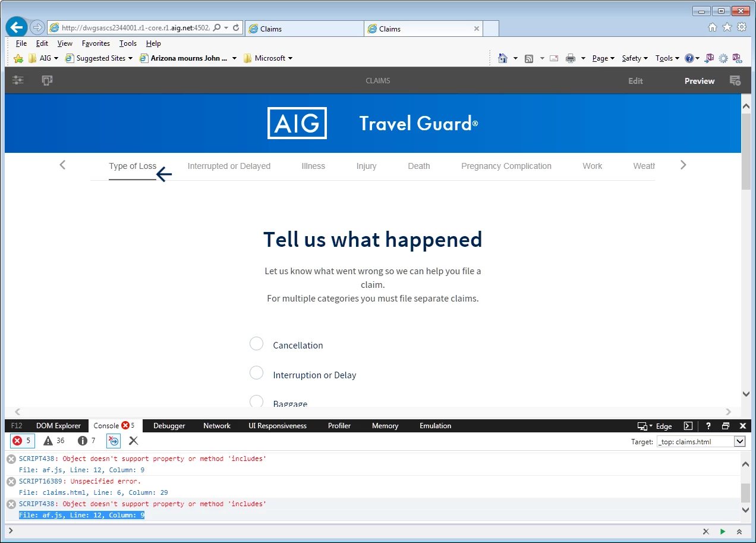Screen dimensions: 756x543
Task: Open settings gear at window top-right
Action: (741, 27)
